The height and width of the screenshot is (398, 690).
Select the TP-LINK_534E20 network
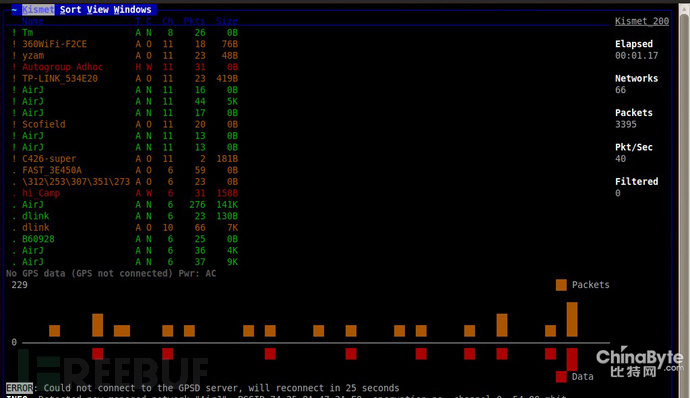125,78
